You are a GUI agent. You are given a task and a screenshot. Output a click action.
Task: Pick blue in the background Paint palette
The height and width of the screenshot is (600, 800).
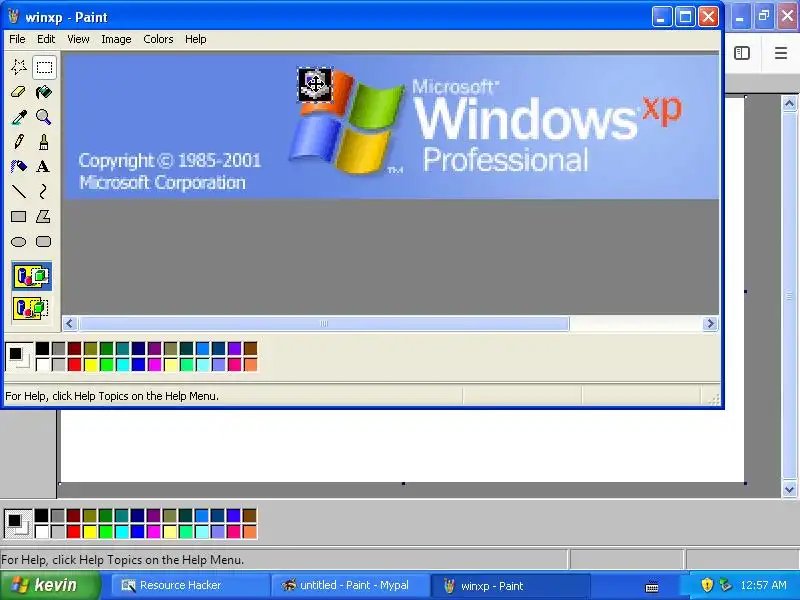[138, 532]
